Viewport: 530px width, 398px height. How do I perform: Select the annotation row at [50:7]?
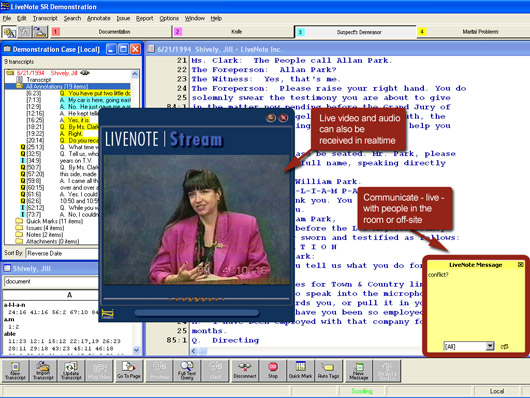[x=62, y=167]
